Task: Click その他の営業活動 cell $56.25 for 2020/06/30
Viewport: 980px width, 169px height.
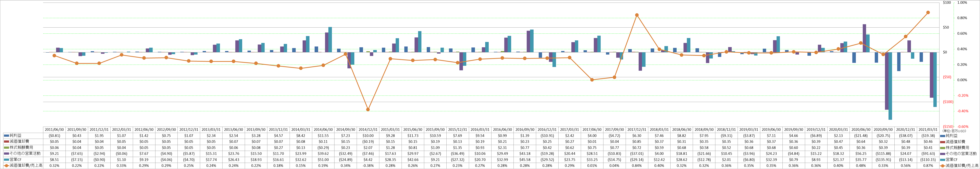Action: (x=861, y=154)
